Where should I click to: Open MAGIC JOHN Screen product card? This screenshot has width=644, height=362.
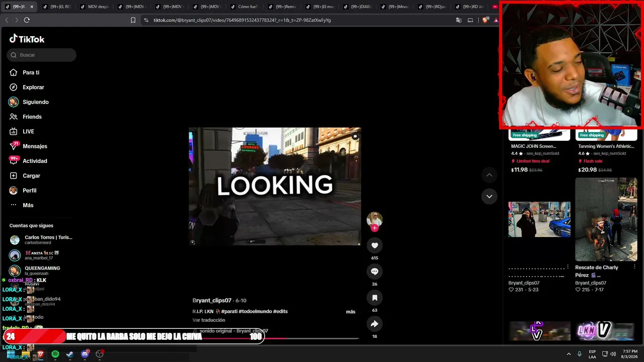tap(539, 151)
